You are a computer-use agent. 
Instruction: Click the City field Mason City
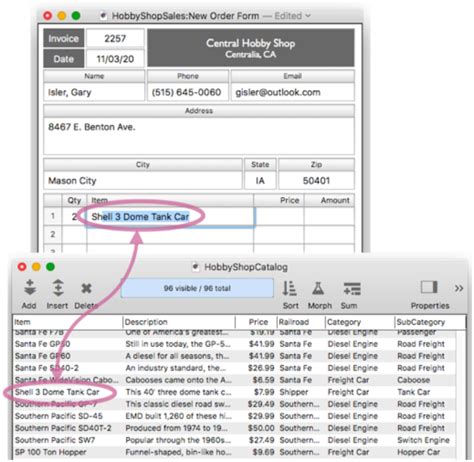pyautogui.click(x=143, y=180)
